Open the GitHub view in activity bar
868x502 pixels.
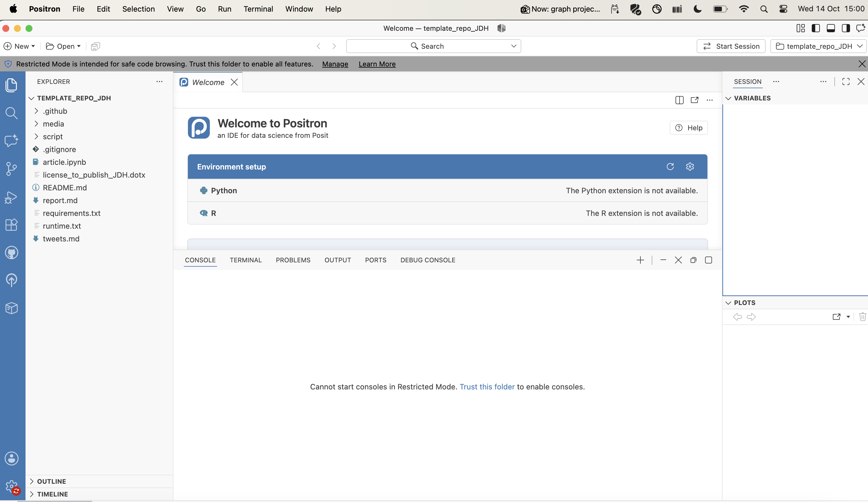click(11, 253)
